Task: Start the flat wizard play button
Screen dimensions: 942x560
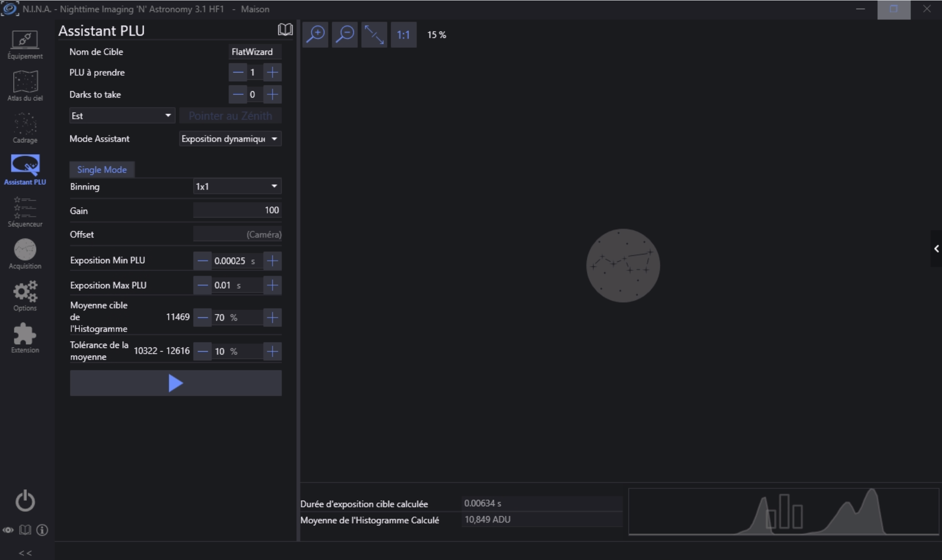Action: click(x=176, y=383)
